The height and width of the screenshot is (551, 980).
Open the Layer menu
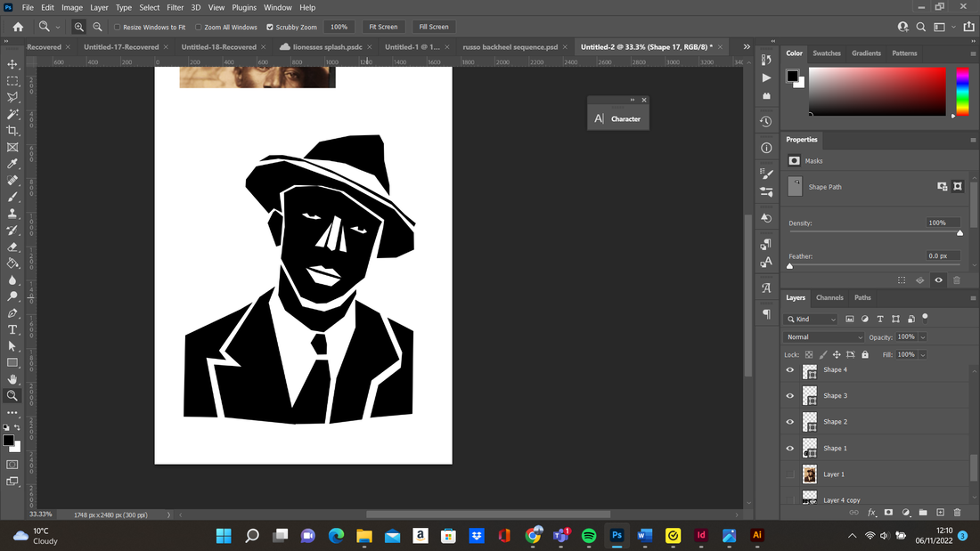(99, 7)
